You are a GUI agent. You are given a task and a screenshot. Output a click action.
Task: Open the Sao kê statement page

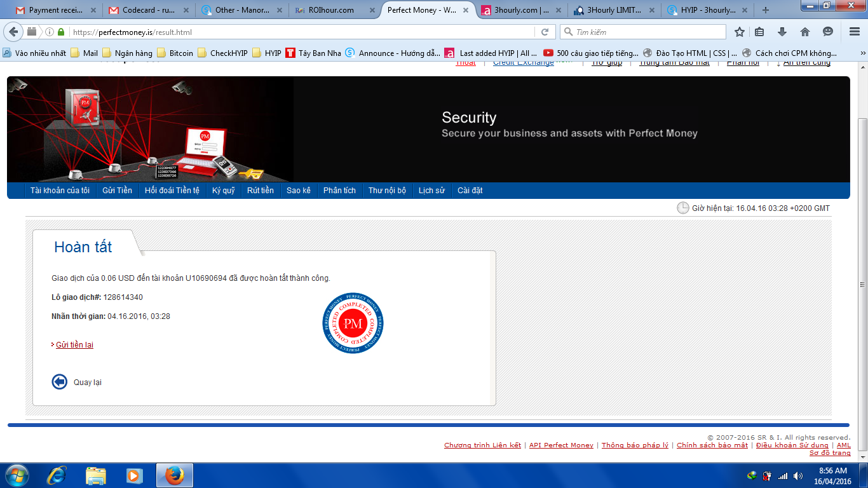click(299, 191)
